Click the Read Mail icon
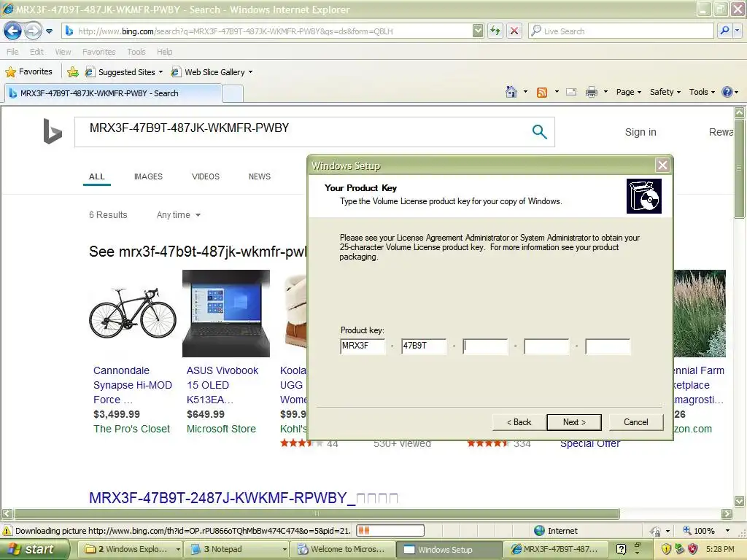This screenshot has height=560, width=747. tap(571, 92)
